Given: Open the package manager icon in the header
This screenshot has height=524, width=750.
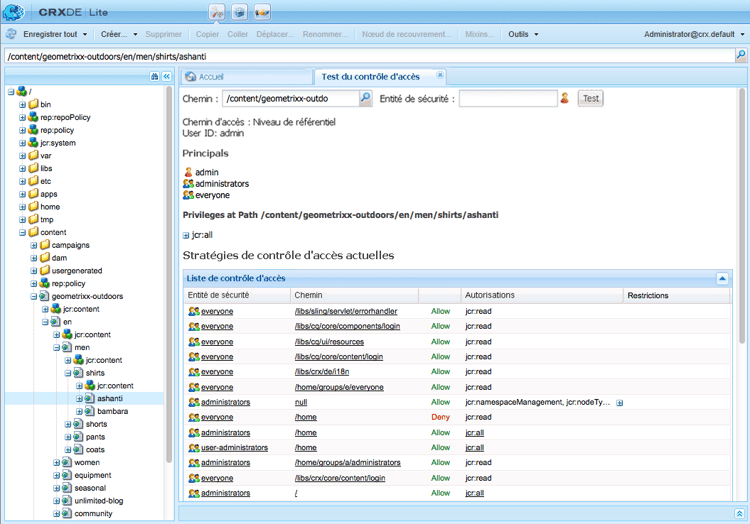Looking at the screenshot, I should click(240, 12).
